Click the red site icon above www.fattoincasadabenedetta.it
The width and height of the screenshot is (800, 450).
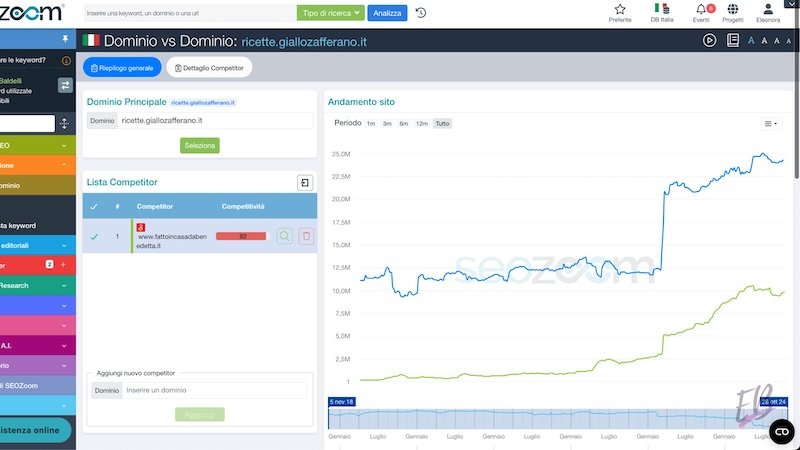pyautogui.click(x=141, y=228)
